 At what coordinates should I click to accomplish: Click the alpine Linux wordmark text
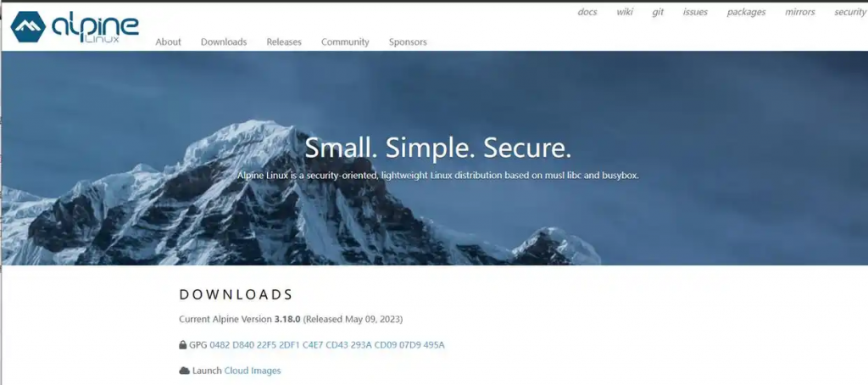pos(95,28)
